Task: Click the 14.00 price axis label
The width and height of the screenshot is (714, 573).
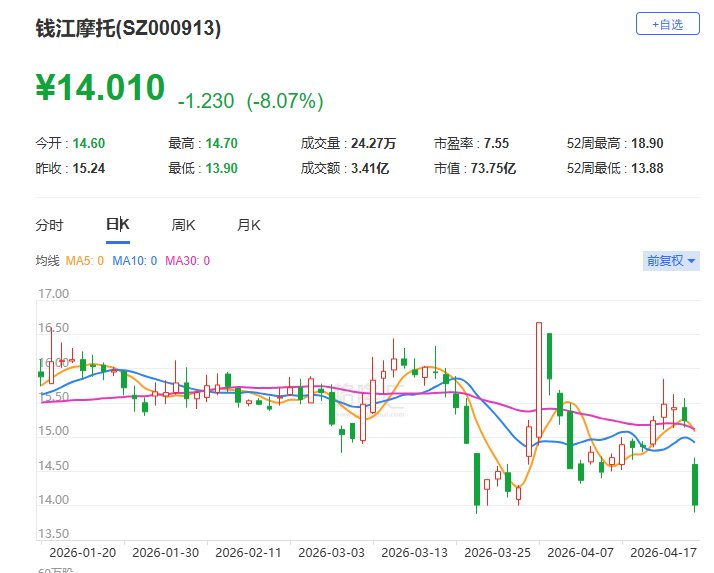Action: coord(53,500)
